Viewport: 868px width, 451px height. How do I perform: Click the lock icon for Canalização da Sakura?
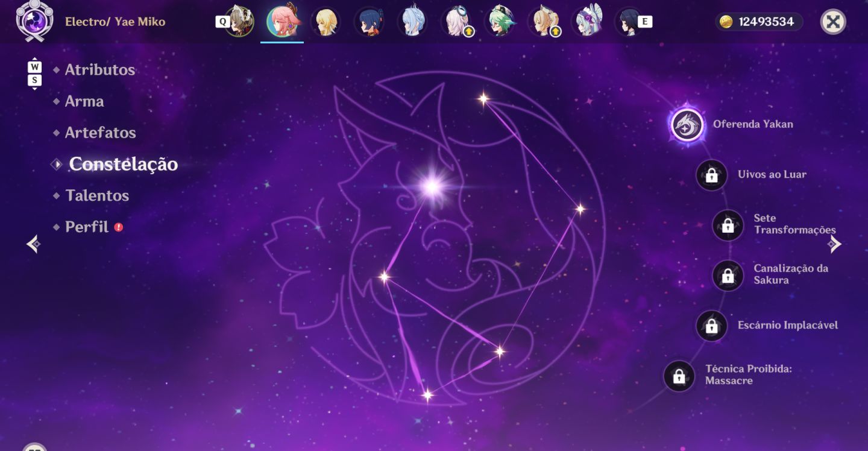point(728,276)
